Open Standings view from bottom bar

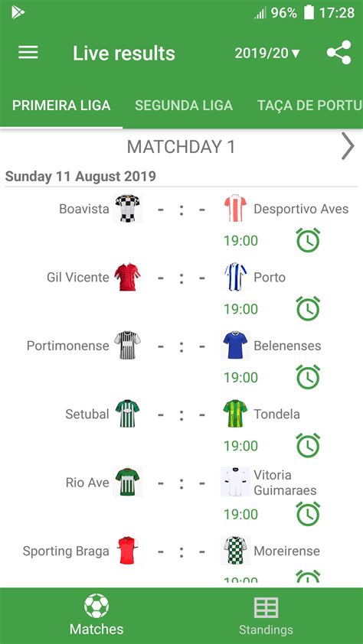tap(266, 615)
